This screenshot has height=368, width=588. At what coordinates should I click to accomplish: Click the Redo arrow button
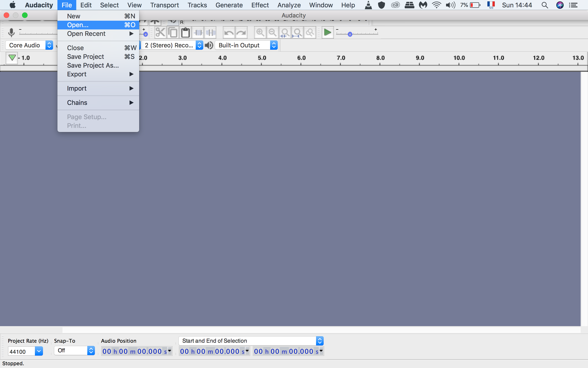(241, 32)
